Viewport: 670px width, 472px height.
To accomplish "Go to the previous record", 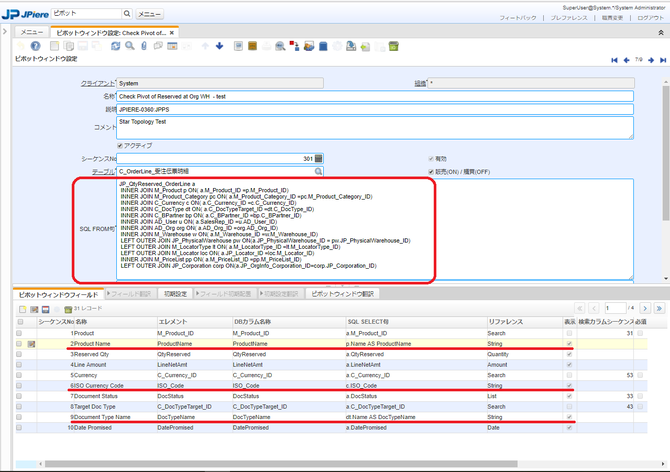I will 626,60.
